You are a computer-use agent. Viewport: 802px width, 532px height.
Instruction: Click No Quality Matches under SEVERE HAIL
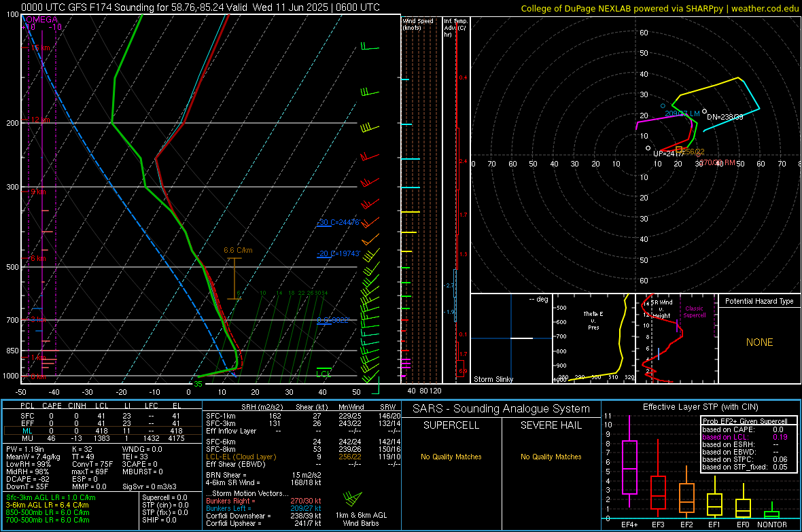pos(551,457)
